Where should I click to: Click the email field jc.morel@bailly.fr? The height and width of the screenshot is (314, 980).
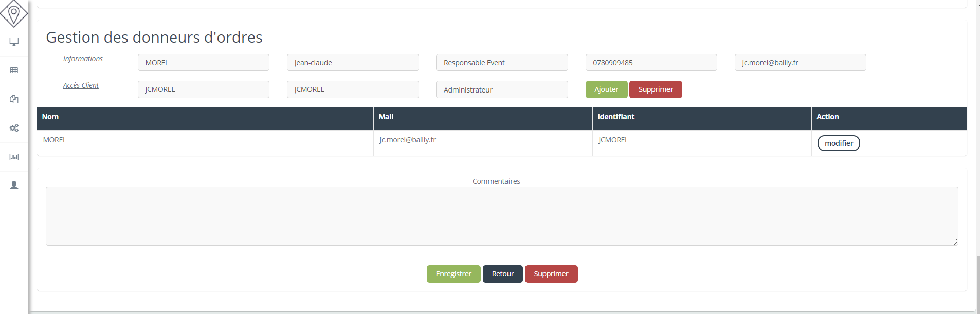point(800,63)
